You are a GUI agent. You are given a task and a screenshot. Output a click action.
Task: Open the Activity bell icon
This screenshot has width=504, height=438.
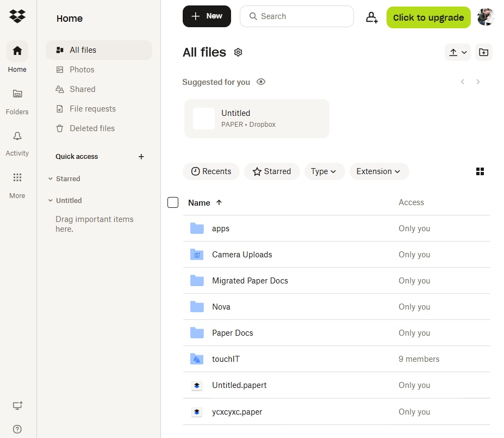click(17, 136)
